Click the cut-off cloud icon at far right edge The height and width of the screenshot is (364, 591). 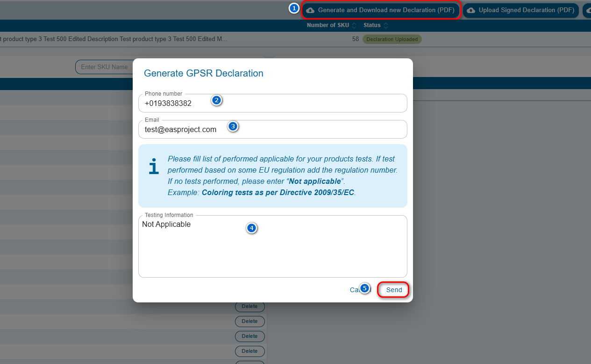(x=588, y=10)
